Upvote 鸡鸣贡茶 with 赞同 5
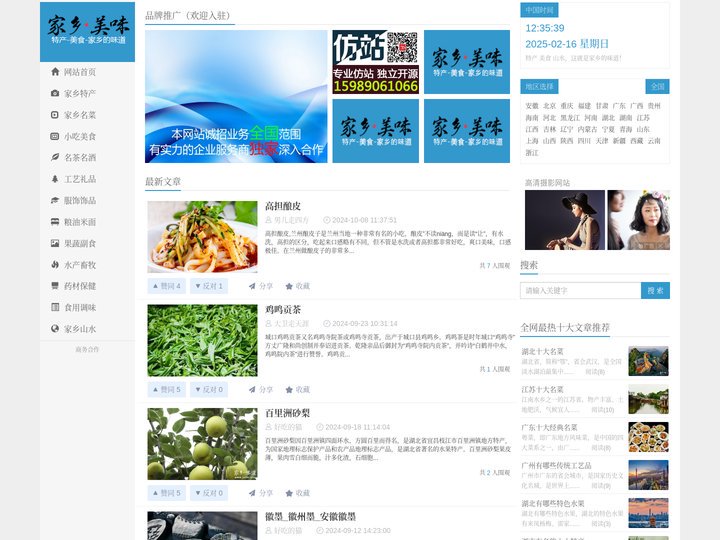The height and width of the screenshot is (540, 720). click(167, 389)
